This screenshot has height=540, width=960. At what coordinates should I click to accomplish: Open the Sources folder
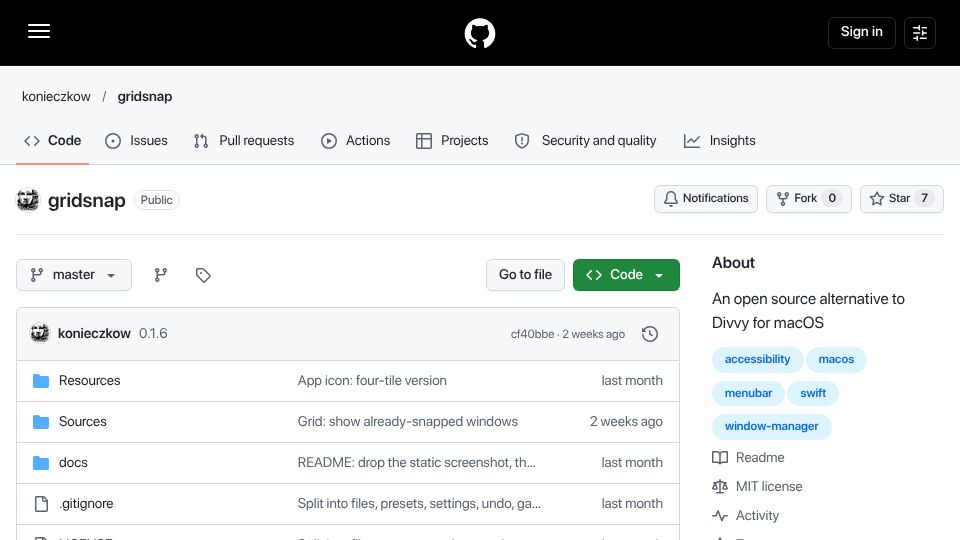pos(83,422)
